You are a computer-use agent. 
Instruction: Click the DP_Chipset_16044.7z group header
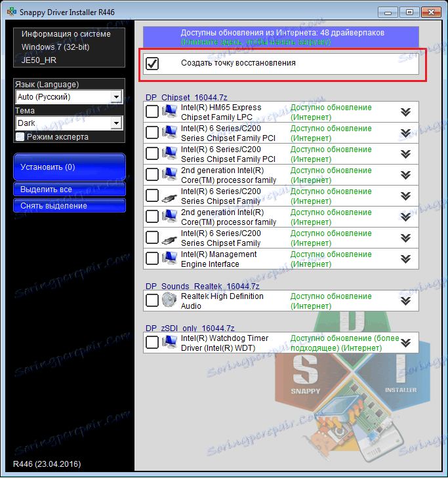186,97
